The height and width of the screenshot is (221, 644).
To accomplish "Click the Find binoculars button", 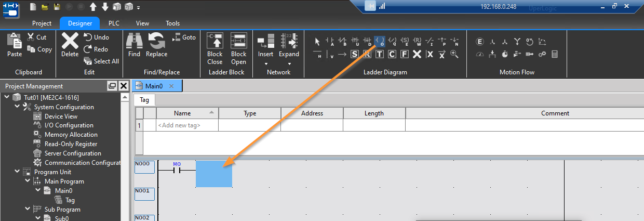I will [134, 42].
